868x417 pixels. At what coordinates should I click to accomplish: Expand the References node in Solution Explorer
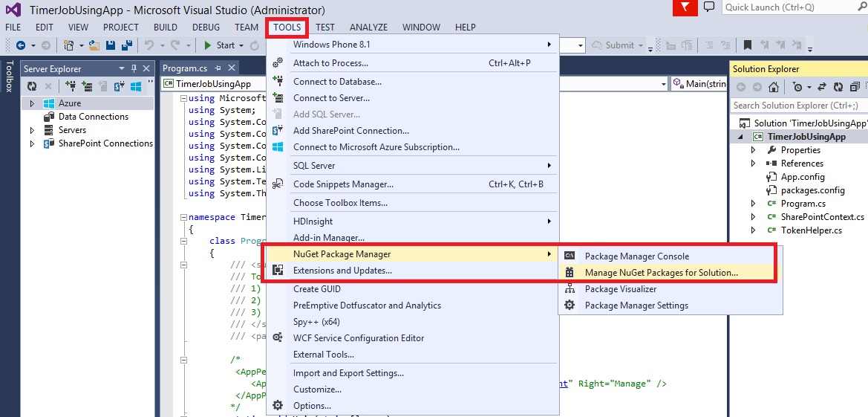[x=753, y=164]
